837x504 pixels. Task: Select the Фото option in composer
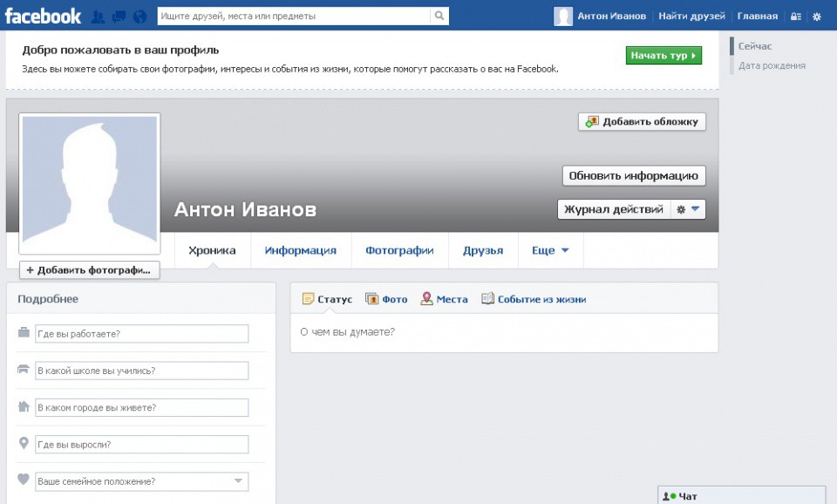386,299
